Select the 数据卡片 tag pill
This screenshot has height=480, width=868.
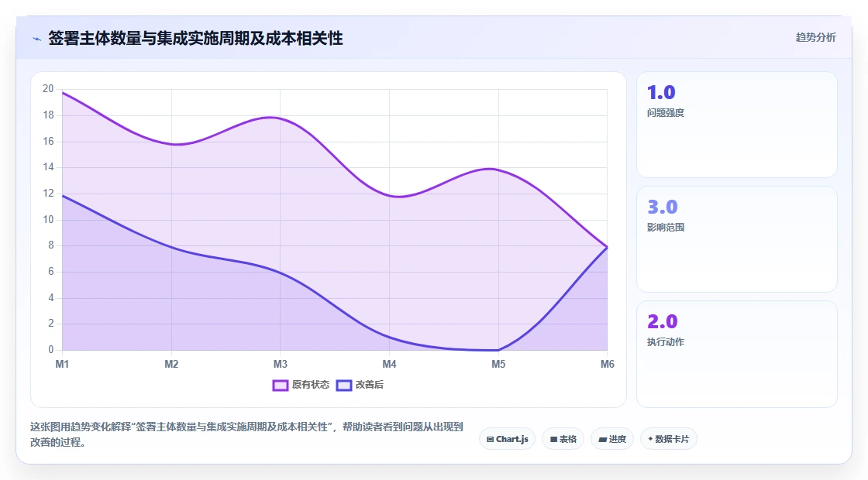click(x=669, y=439)
